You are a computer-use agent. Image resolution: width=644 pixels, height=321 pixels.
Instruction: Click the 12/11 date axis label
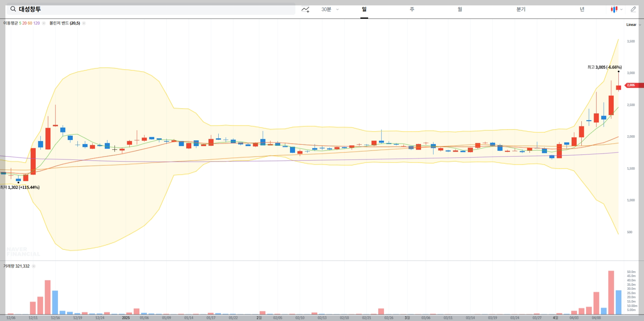(x=33, y=318)
